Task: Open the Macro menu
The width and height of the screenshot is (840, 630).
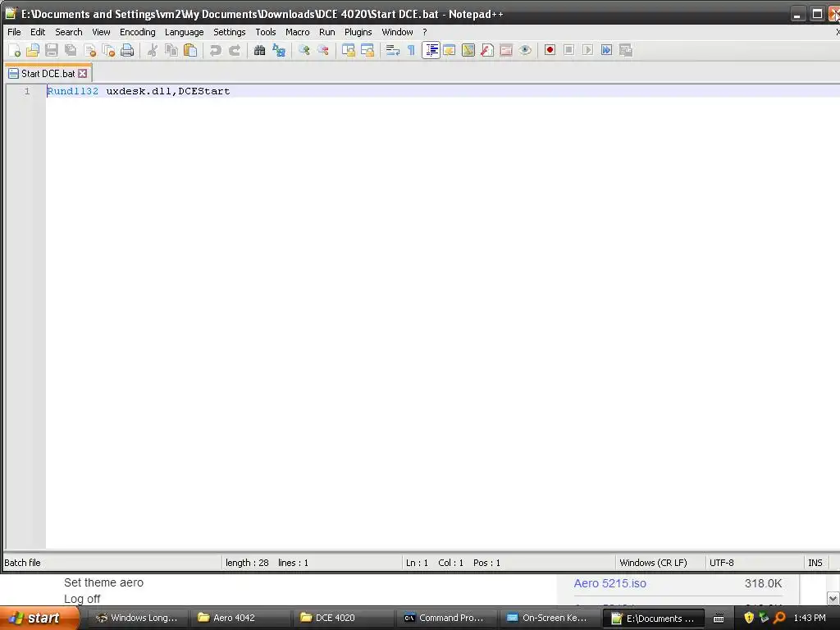Action: point(297,32)
